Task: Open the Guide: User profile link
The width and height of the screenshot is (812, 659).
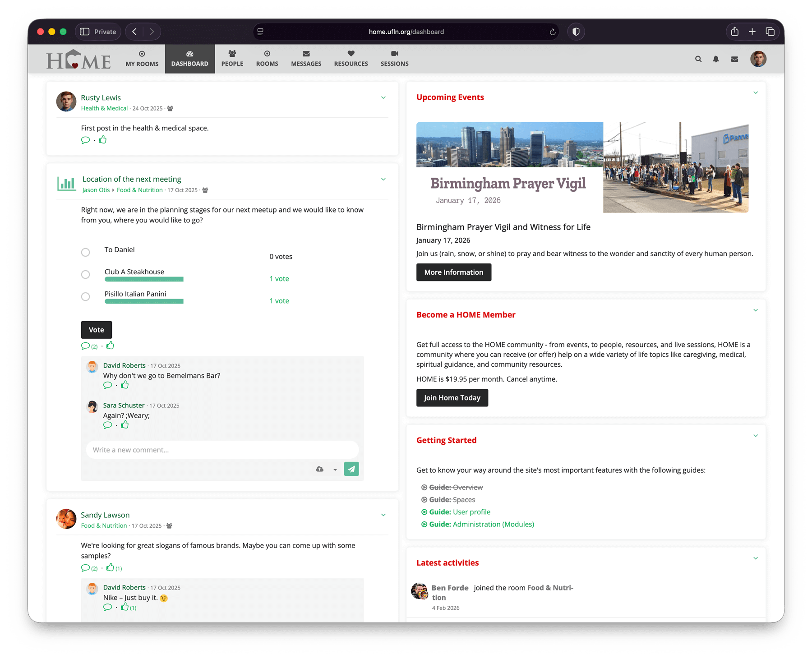Action: [460, 512]
